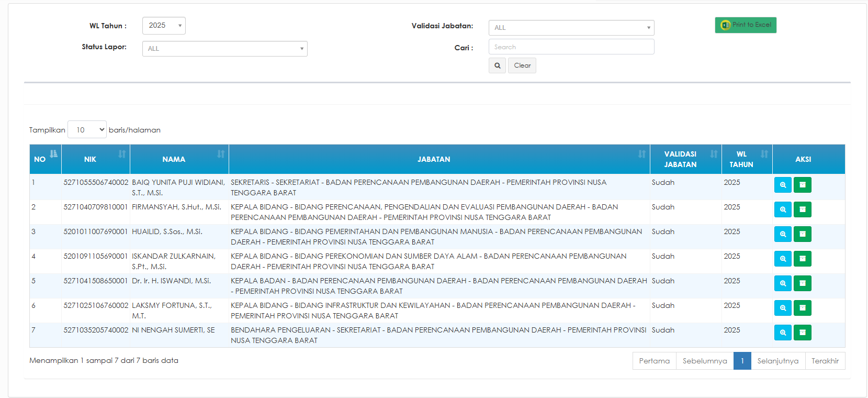Open blue detail icon for LAKSMY FORTUNA row
The width and height of the screenshot is (868, 398).
tap(783, 308)
